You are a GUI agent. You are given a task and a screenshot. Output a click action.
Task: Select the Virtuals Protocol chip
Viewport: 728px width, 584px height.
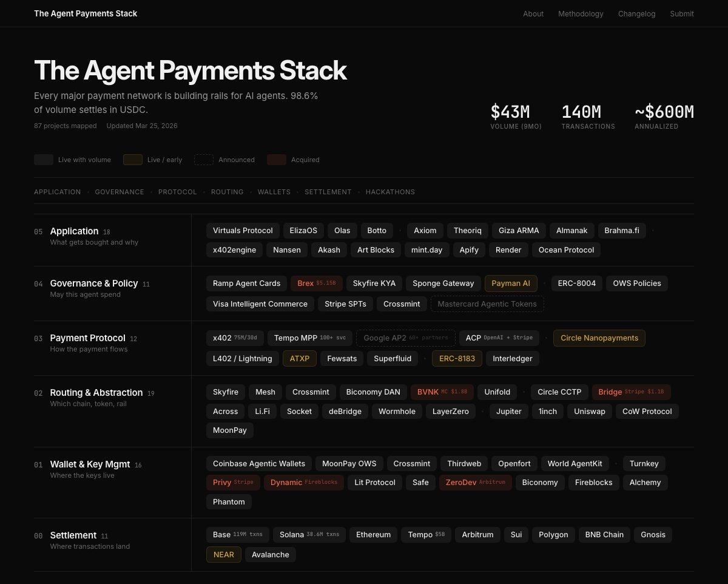click(243, 231)
